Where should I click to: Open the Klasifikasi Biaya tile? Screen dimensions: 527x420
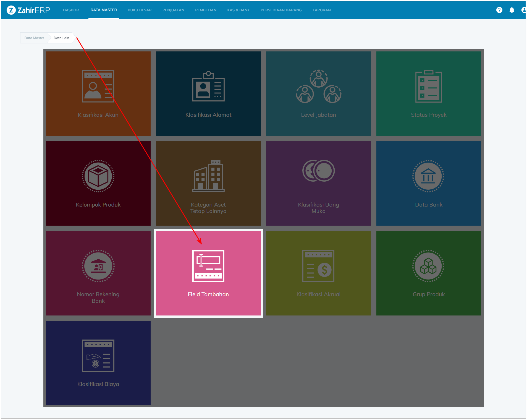98,363
